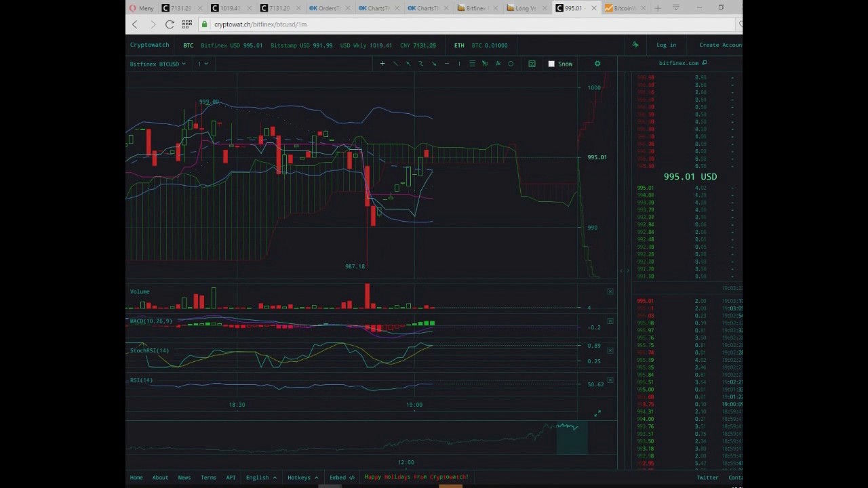Select the circle drawing tool
The image size is (868, 488).
point(511,64)
